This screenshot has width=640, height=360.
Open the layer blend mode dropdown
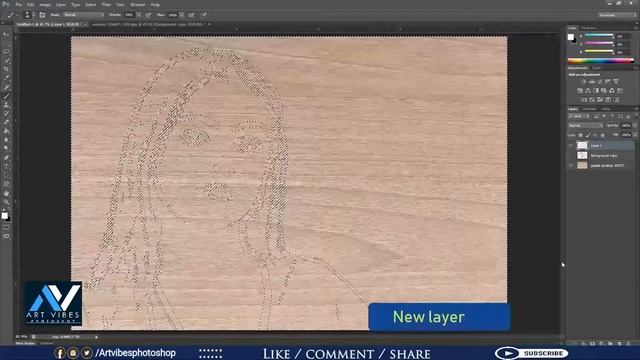[585, 126]
